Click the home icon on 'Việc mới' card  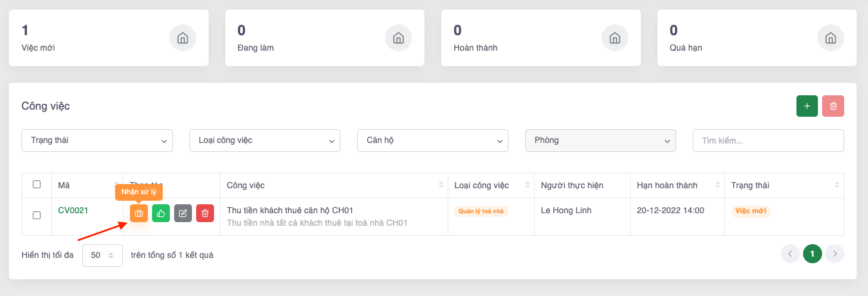(x=182, y=38)
